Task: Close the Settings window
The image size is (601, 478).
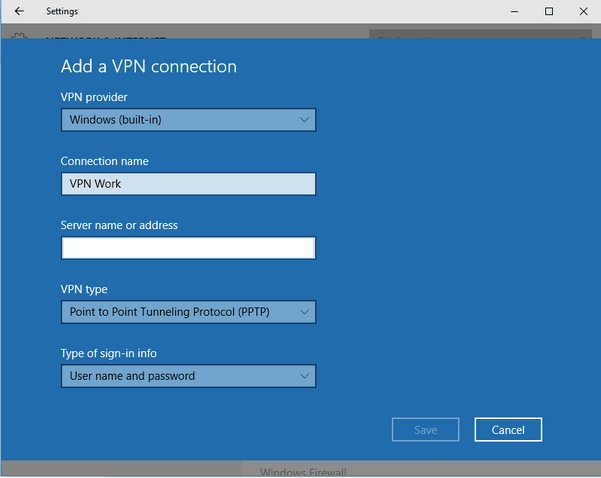Action: click(x=583, y=11)
